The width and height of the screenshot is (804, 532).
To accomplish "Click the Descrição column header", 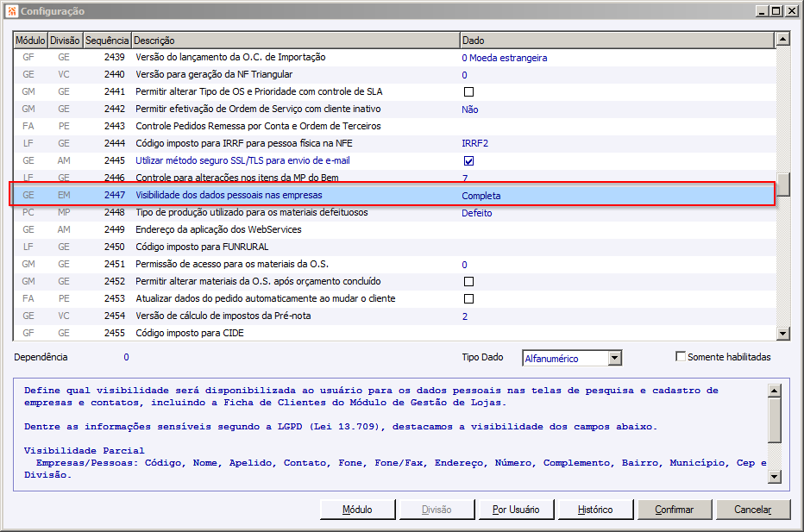I will point(295,40).
